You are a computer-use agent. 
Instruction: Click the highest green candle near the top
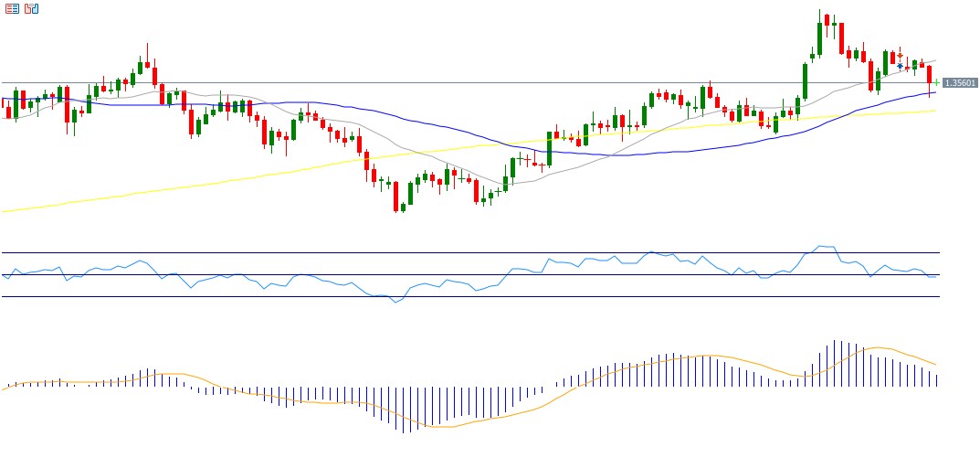(x=819, y=38)
